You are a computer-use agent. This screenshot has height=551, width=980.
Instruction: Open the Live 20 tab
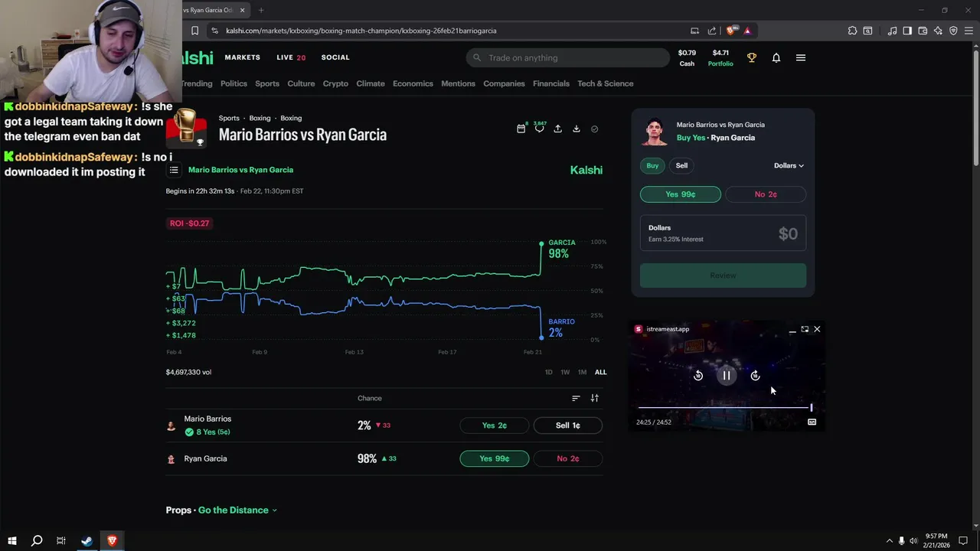[x=291, y=57]
